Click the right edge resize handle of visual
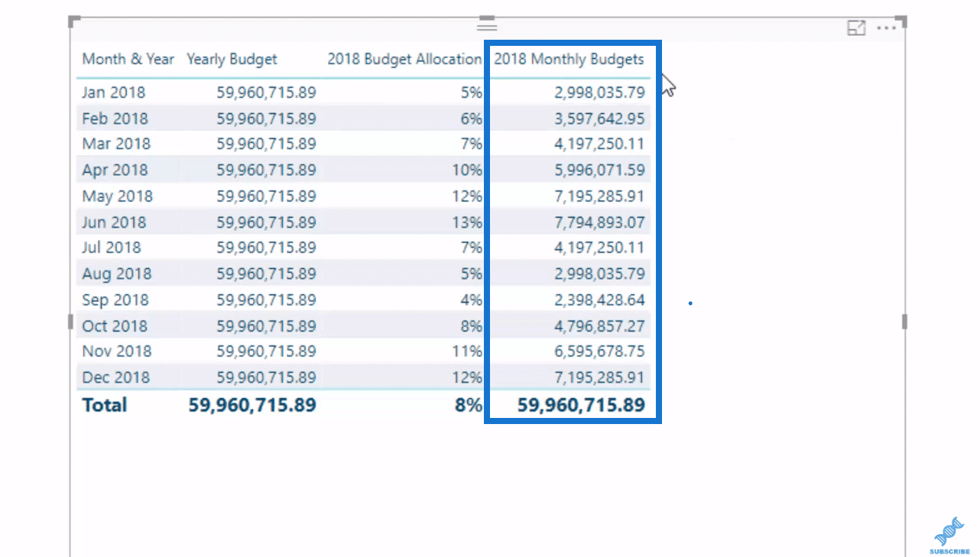 click(x=905, y=322)
